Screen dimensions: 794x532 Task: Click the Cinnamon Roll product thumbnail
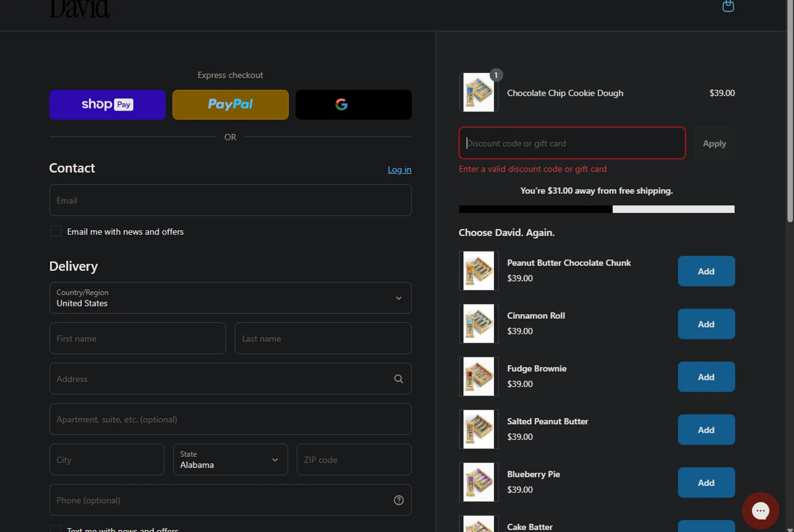(x=479, y=323)
